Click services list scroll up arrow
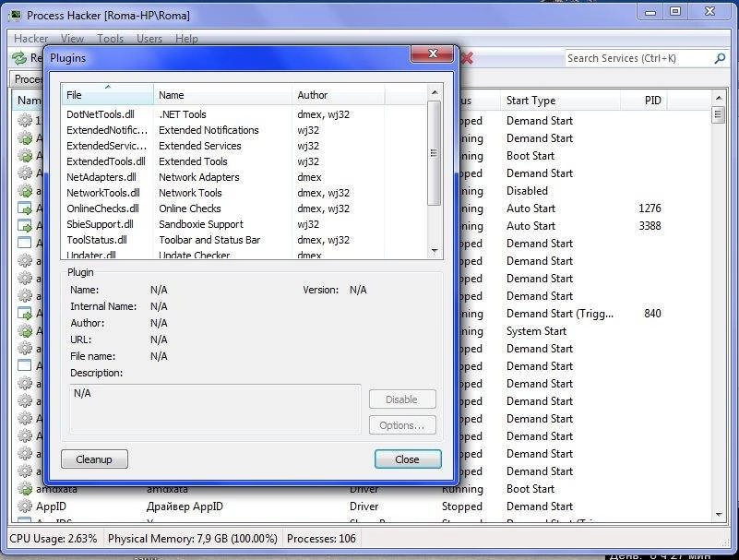 (719, 98)
